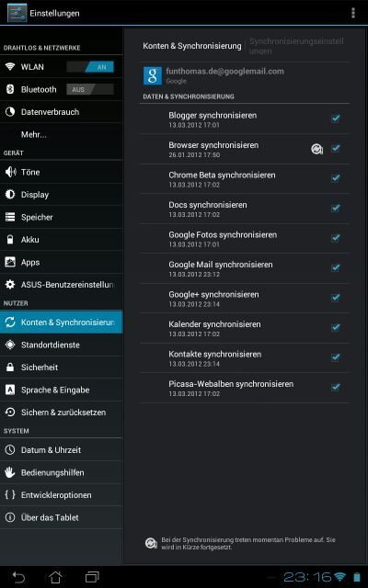Uncheck Picasa-Webalben synchronisieren checkbox
Viewport: 368px width, 588px height.
click(x=335, y=387)
